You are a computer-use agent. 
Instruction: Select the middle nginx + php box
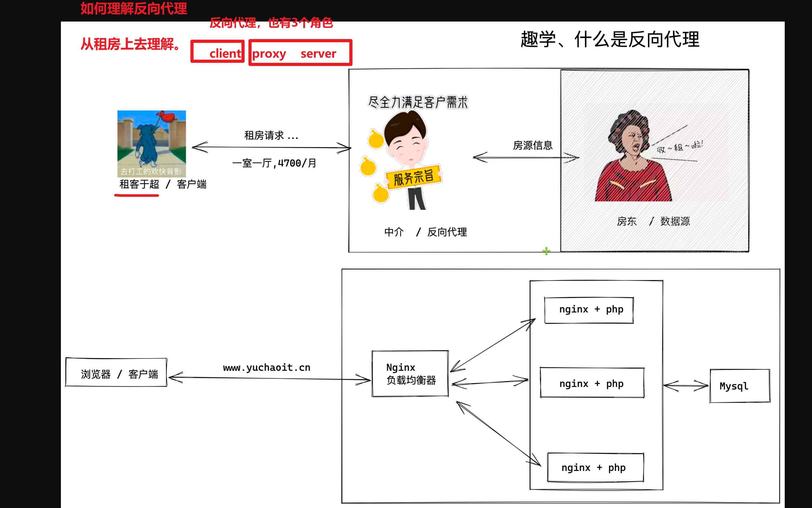pyautogui.click(x=592, y=383)
